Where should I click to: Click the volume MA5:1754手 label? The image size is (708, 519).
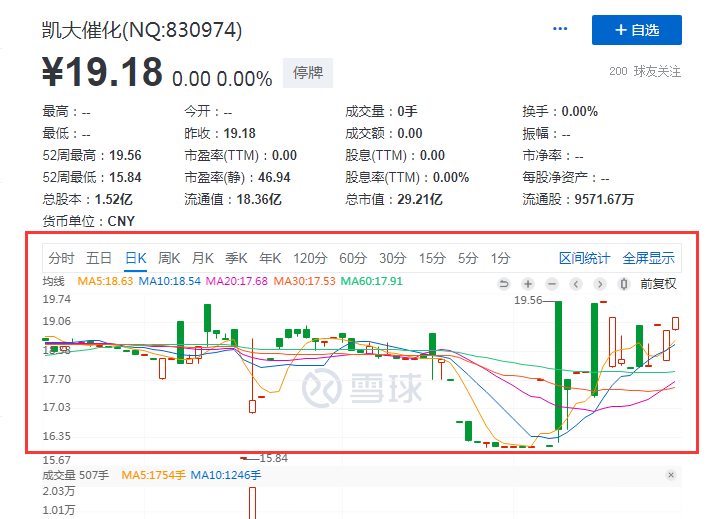click(154, 475)
